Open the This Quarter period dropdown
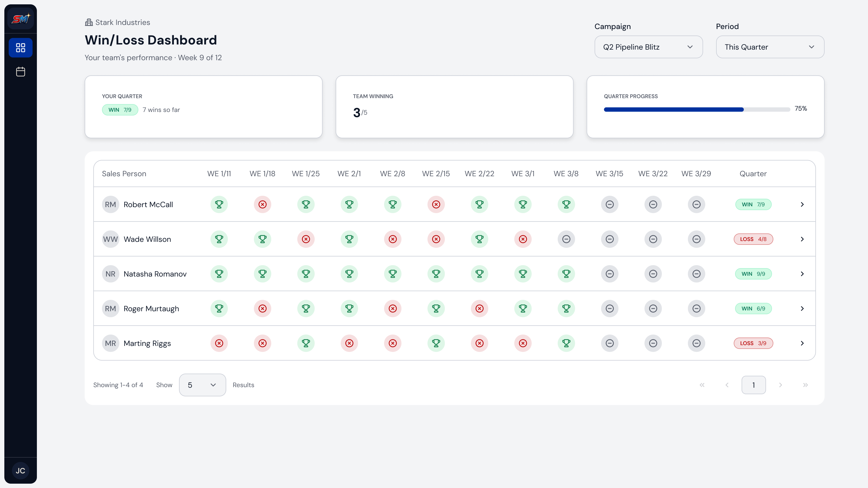The image size is (868, 488). click(x=770, y=47)
